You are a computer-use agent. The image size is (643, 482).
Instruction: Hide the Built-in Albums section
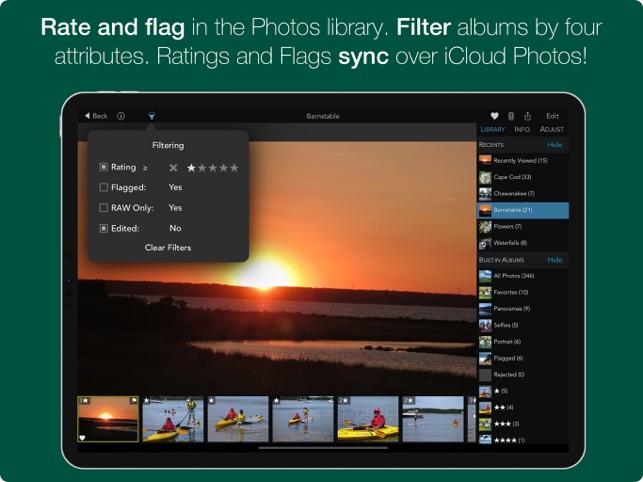pos(554,260)
